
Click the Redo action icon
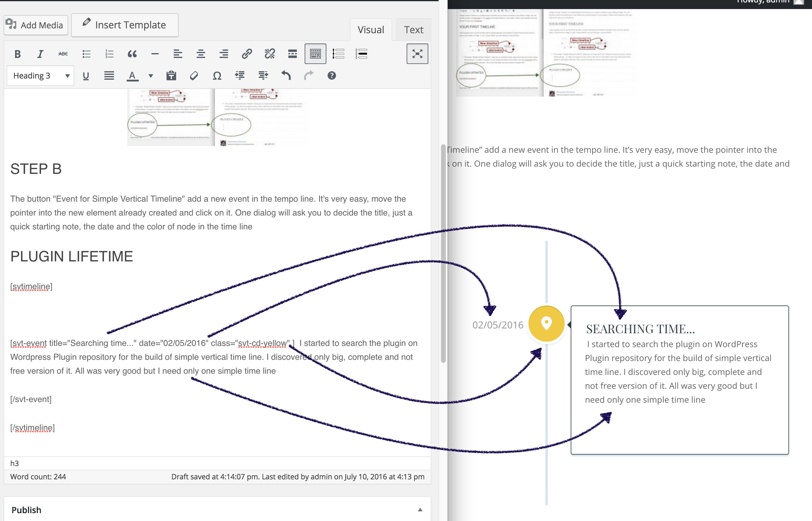tap(308, 76)
